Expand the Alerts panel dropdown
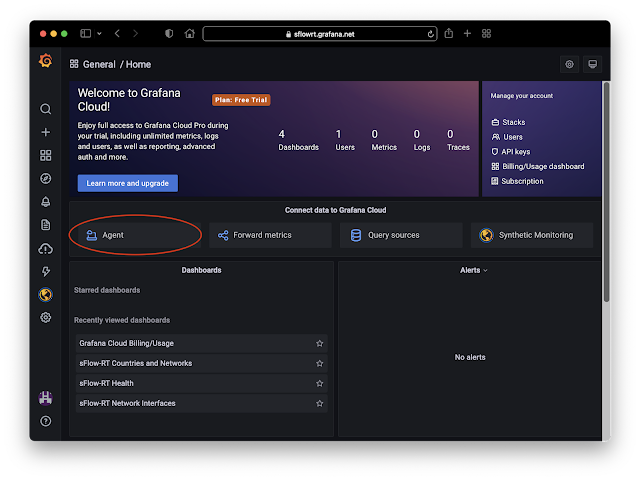 click(485, 271)
